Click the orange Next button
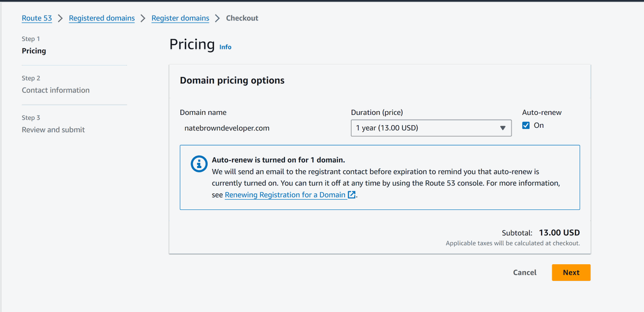This screenshot has width=644, height=312. 571,272
